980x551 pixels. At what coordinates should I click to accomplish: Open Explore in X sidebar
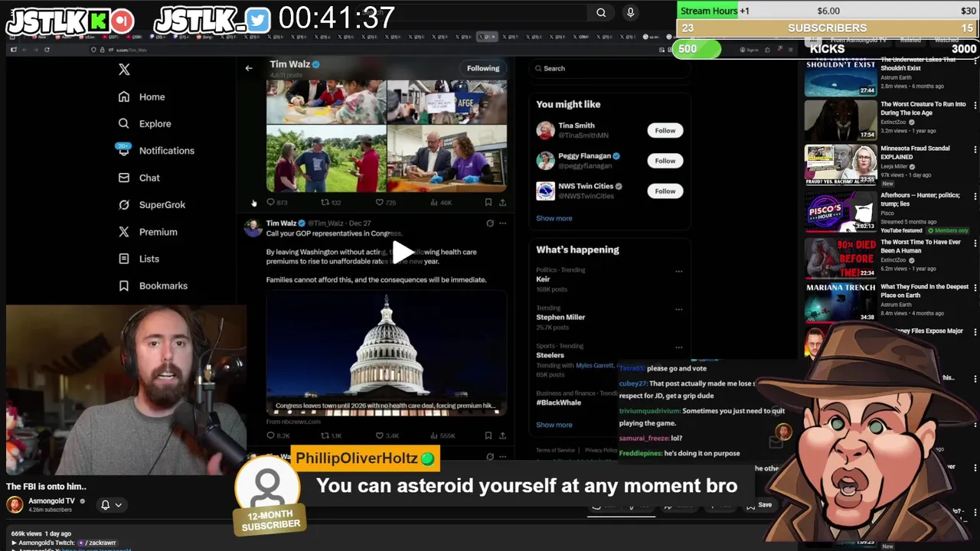[x=145, y=124]
